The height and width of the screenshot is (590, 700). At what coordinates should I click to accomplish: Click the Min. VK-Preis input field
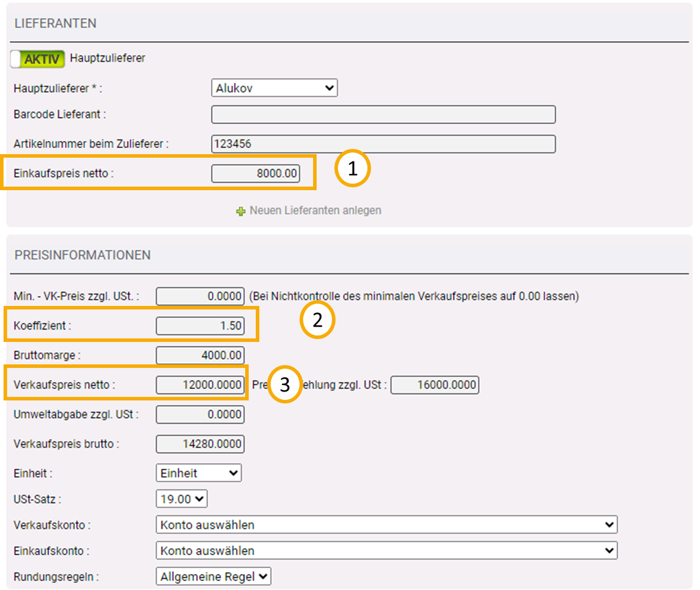[200, 296]
